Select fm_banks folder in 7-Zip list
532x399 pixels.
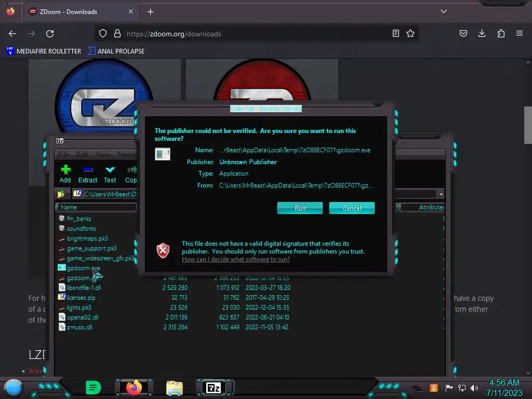click(79, 219)
